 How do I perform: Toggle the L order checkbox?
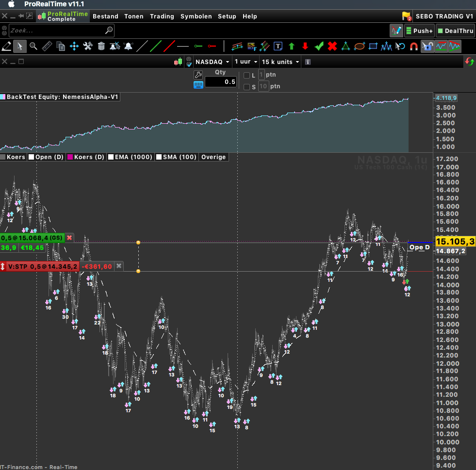(x=247, y=75)
